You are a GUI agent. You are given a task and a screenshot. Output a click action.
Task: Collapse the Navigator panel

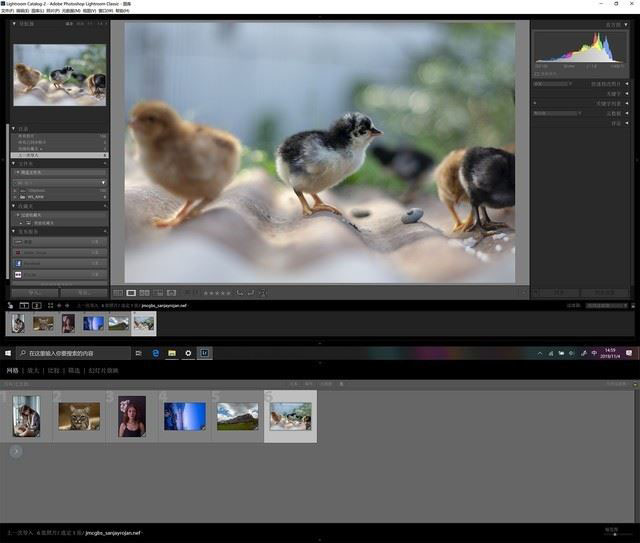tap(14, 24)
